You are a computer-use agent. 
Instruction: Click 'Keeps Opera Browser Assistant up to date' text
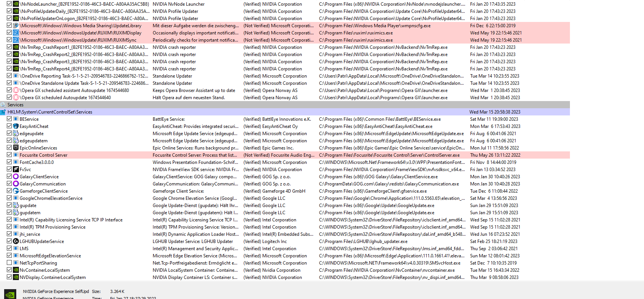click(x=194, y=90)
